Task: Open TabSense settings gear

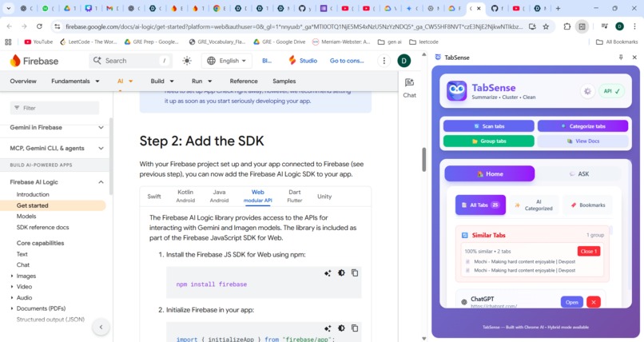Action: pos(587,91)
